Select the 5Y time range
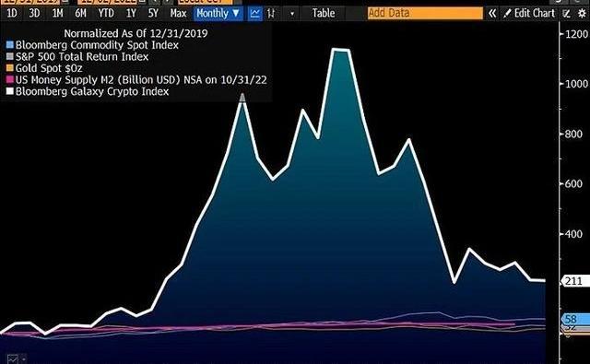 pyautogui.click(x=153, y=14)
